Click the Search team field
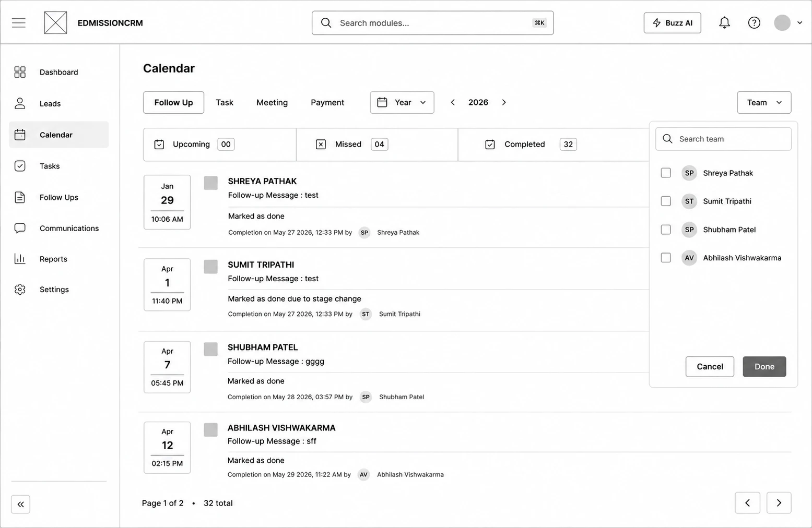The height and width of the screenshot is (528, 812). (723, 139)
